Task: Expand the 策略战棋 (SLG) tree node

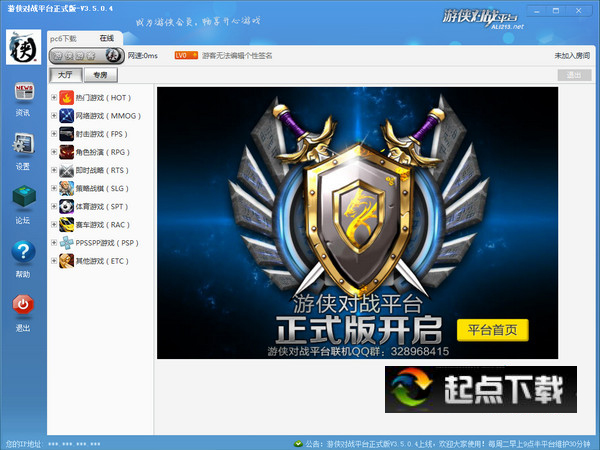Action: pos(54,188)
